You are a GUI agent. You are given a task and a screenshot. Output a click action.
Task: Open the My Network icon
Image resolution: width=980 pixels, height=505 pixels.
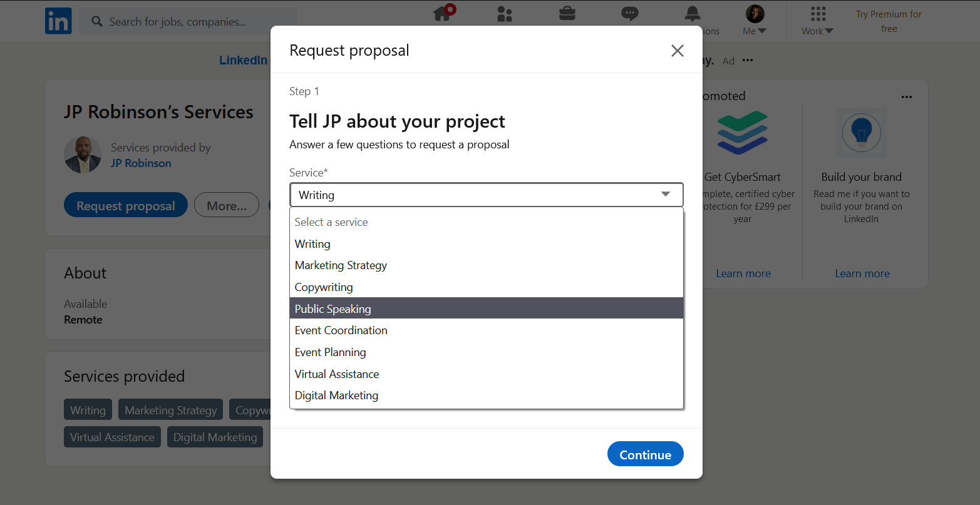[505, 14]
